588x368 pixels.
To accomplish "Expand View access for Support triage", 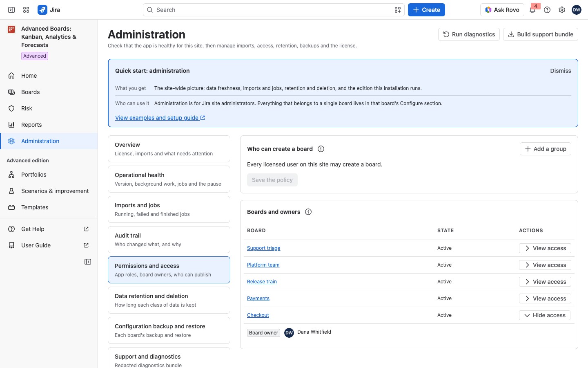I will click(545, 248).
